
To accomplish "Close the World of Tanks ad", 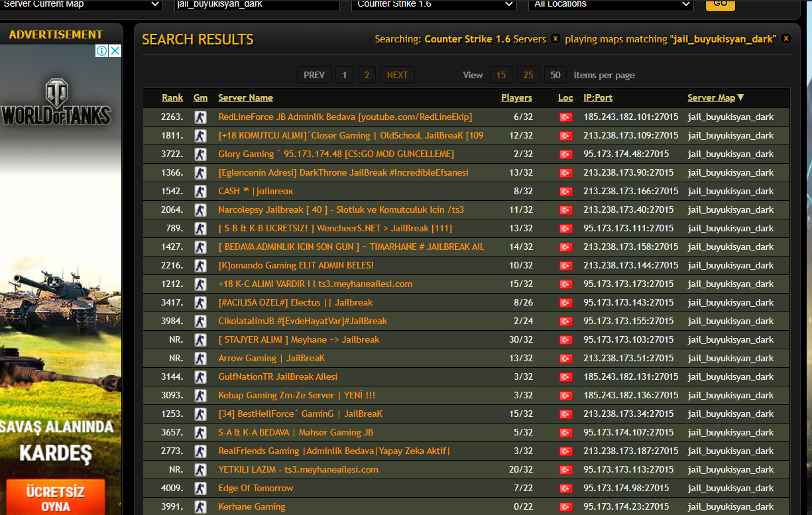I will pos(115,51).
